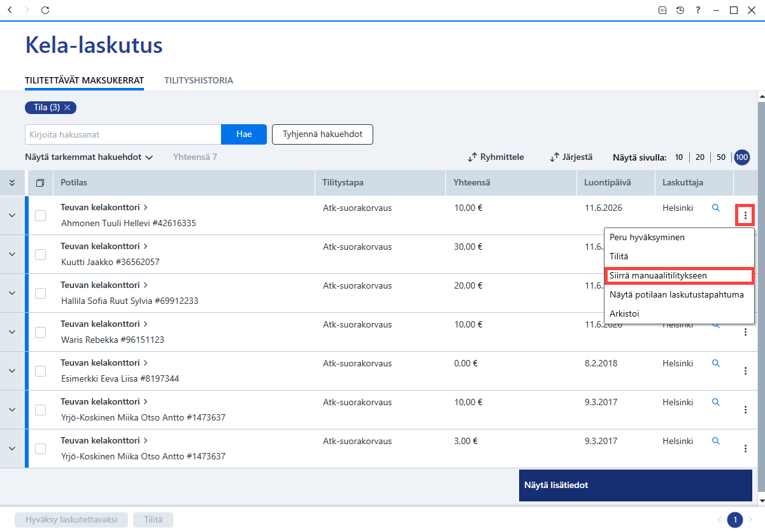Open the history clock icon
Image resolution: width=765 pixels, height=532 pixels.
point(680,10)
